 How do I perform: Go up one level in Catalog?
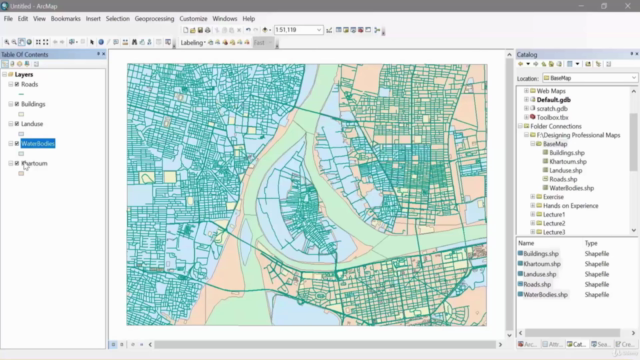[544, 64]
